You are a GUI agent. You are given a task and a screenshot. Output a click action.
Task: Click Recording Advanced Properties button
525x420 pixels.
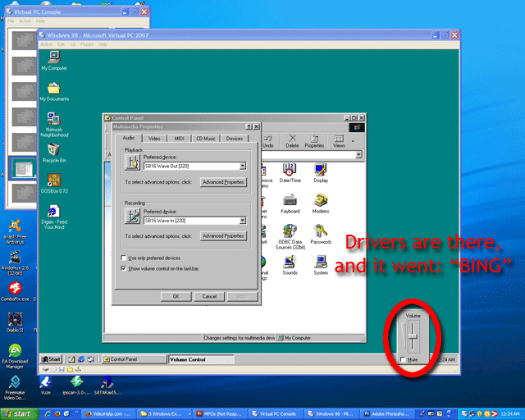223,235
